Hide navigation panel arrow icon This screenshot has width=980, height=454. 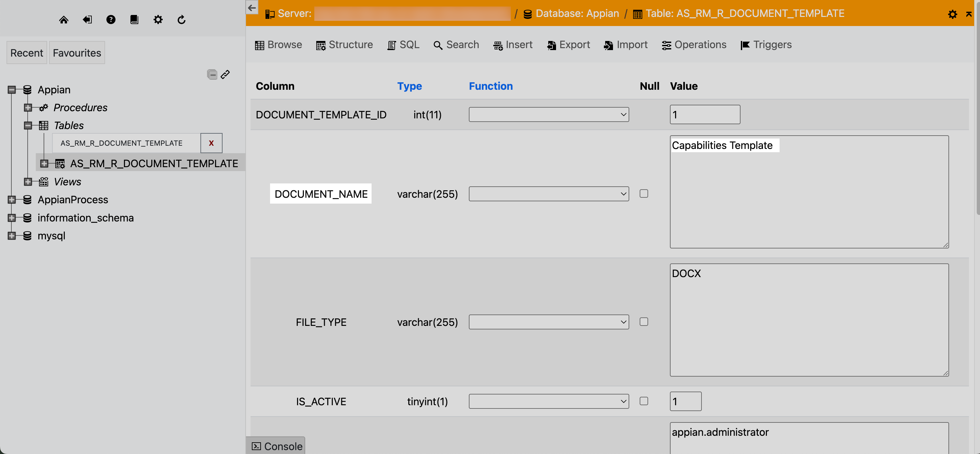[252, 7]
